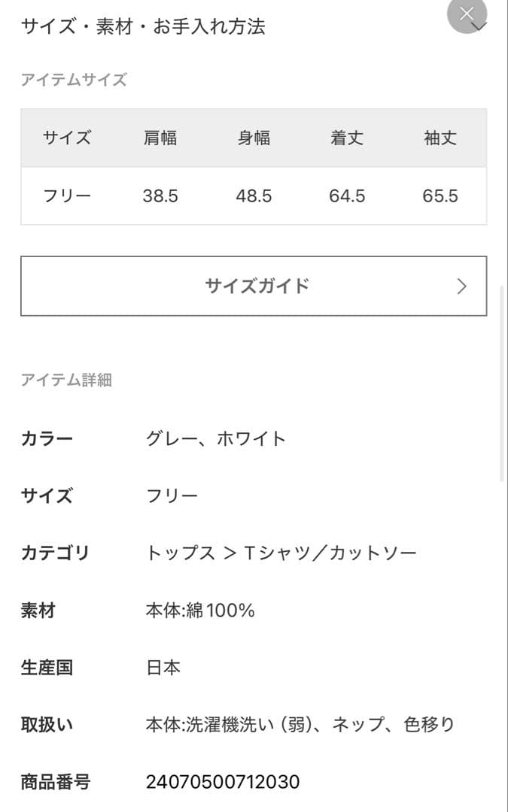Close the size and material details panel
The width and height of the screenshot is (508, 812).
pyautogui.click(x=467, y=13)
